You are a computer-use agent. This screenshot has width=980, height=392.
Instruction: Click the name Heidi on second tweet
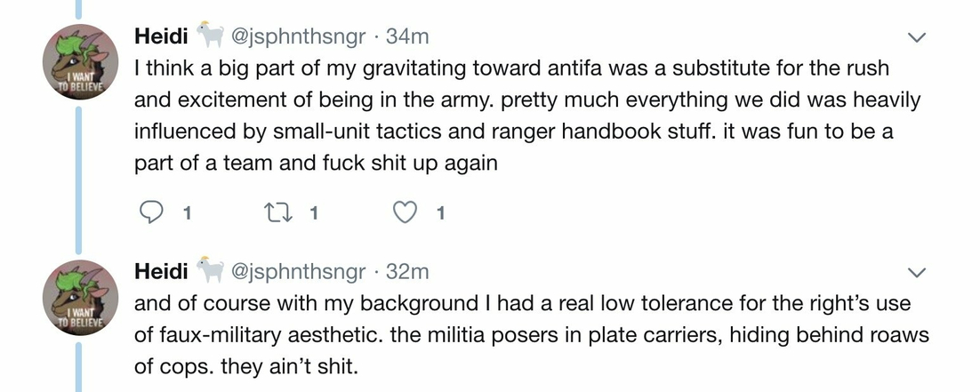[161, 272]
